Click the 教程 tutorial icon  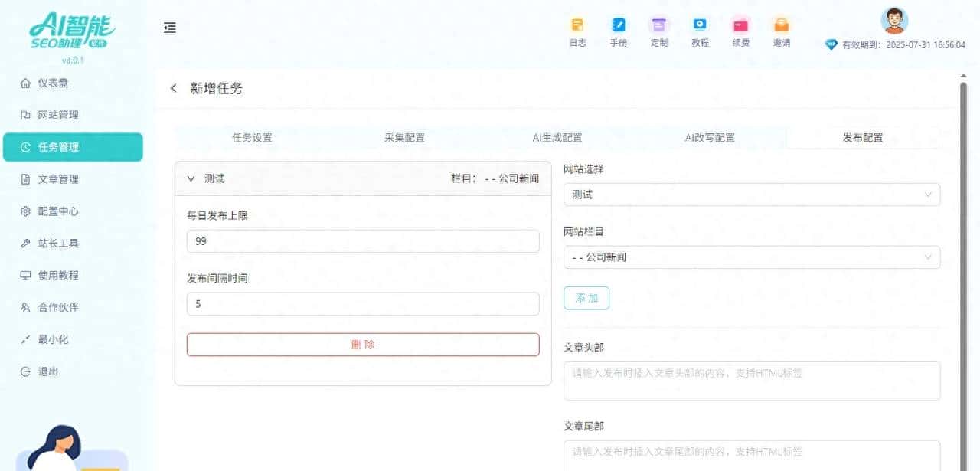point(700,31)
